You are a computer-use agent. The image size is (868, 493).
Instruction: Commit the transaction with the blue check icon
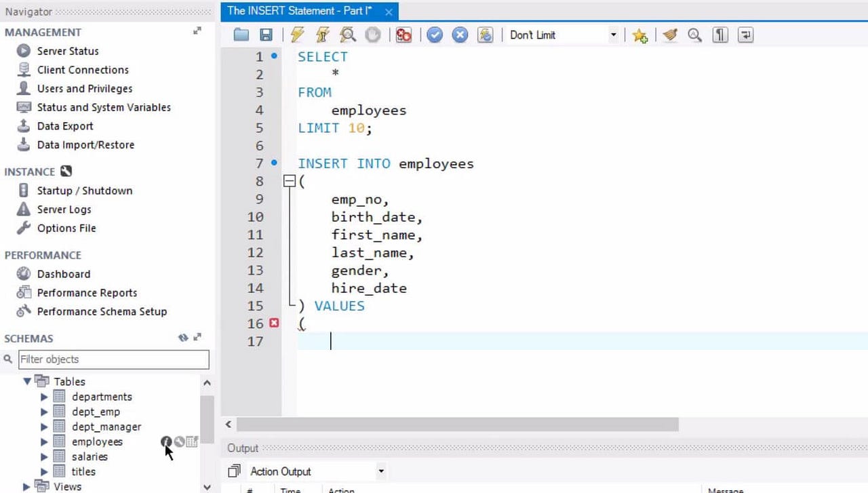(435, 34)
